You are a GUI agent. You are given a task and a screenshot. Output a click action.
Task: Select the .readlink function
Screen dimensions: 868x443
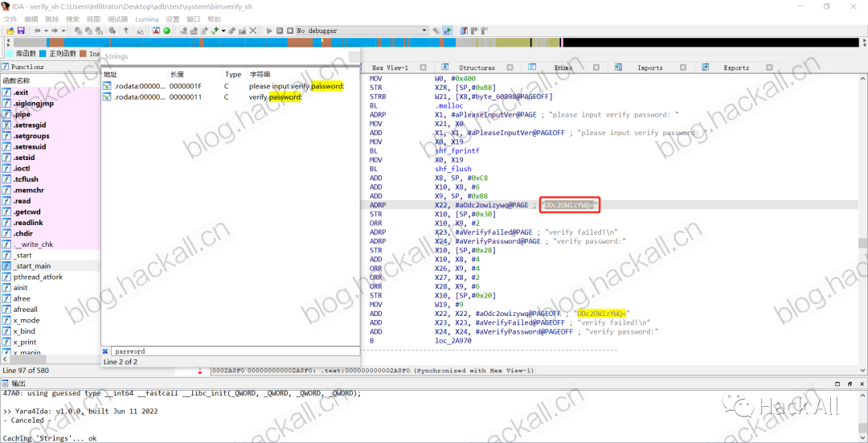click(x=51, y=223)
